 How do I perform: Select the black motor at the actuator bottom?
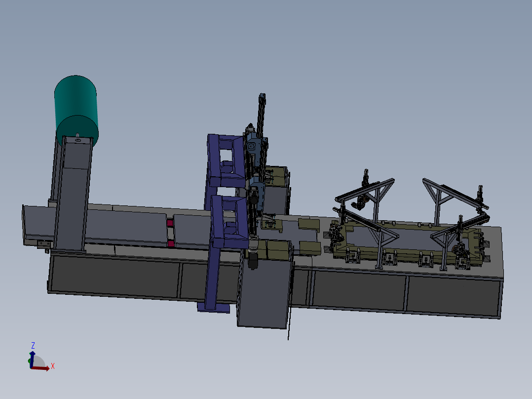(253, 261)
